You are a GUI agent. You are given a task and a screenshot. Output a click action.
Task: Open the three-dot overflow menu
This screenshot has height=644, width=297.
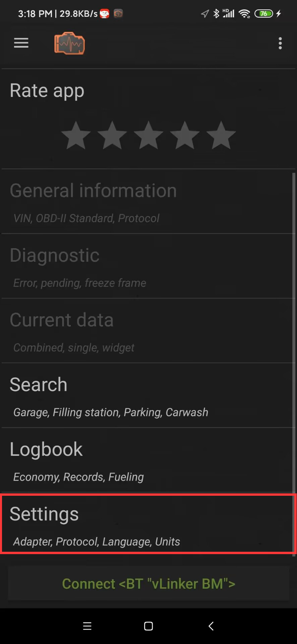point(280,43)
